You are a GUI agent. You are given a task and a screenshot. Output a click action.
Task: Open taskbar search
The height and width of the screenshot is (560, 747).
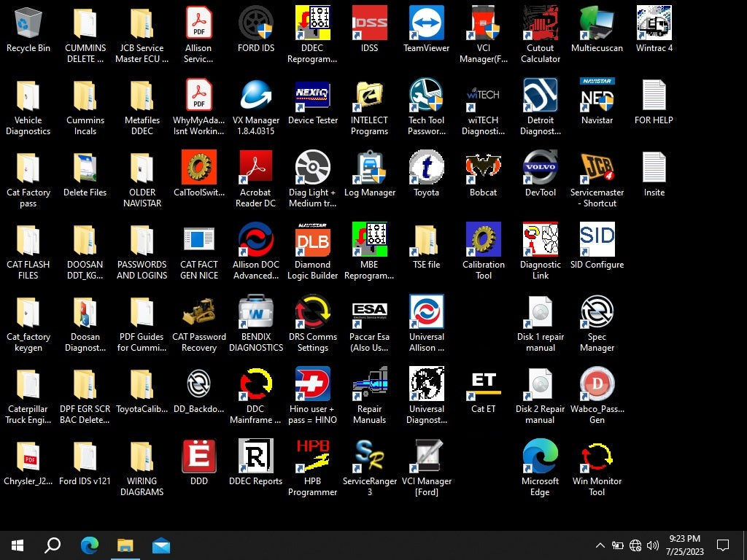(x=53, y=545)
